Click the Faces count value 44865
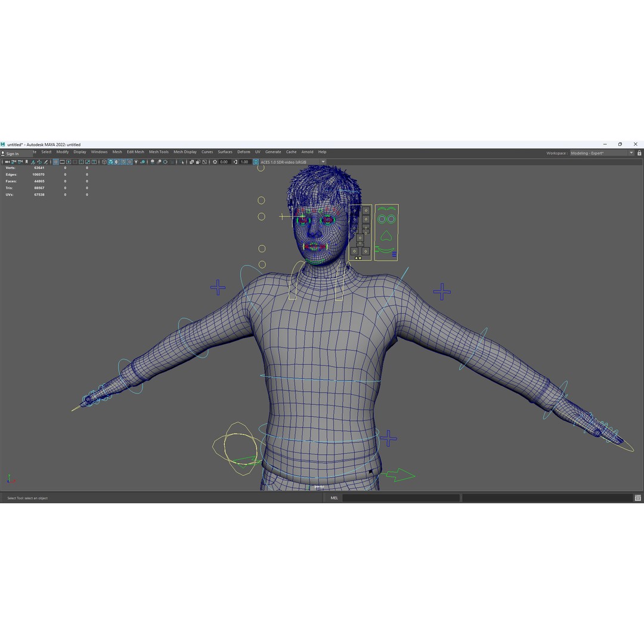Viewport: 644px width, 644px height. (39, 181)
